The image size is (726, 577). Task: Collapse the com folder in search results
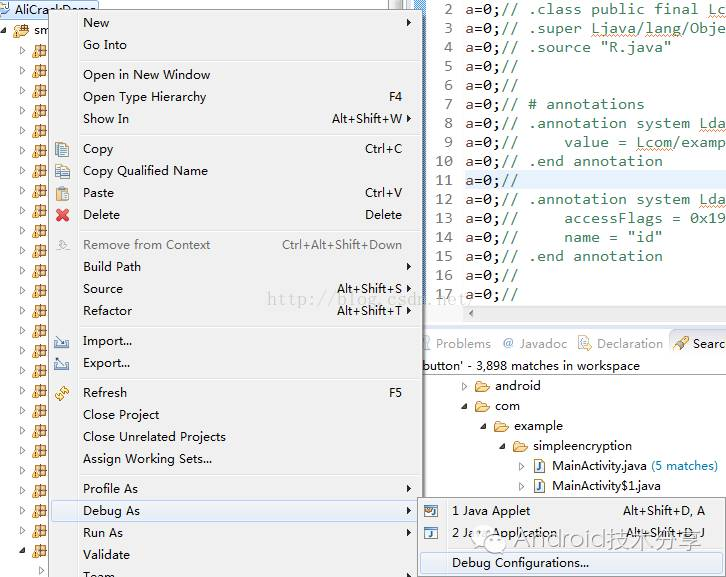pos(464,407)
